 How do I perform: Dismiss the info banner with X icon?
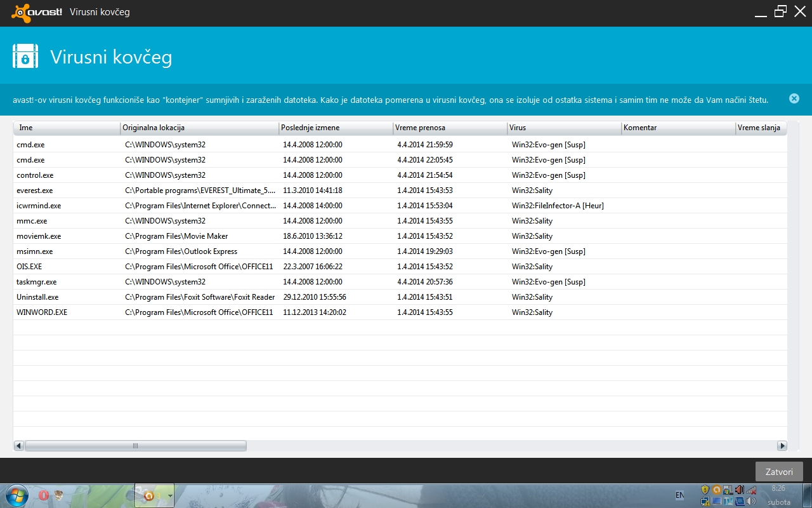click(794, 98)
